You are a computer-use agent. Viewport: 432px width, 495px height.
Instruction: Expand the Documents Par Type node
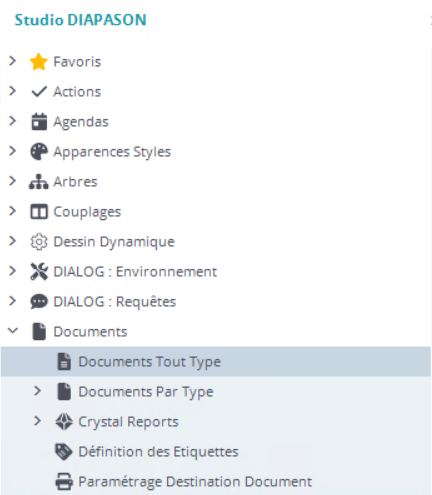tap(37, 391)
